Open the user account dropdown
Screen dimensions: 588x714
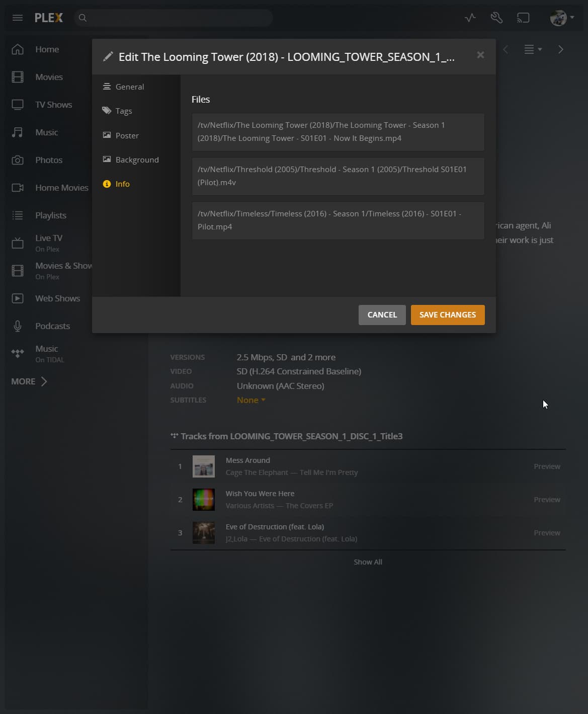(560, 18)
